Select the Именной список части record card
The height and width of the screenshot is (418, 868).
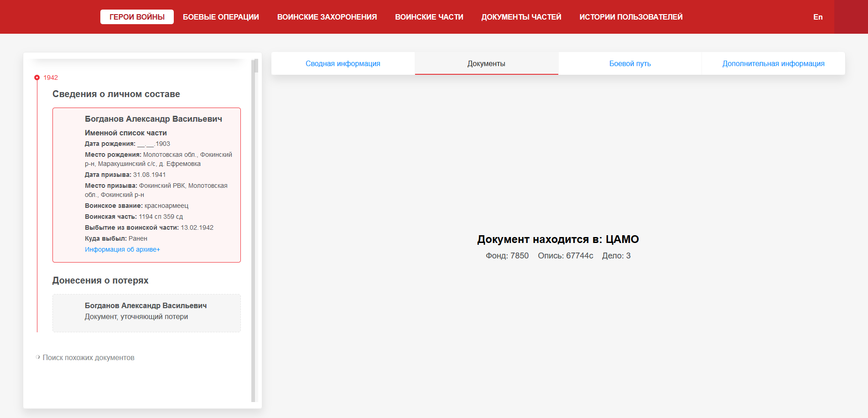coord(146,185)
